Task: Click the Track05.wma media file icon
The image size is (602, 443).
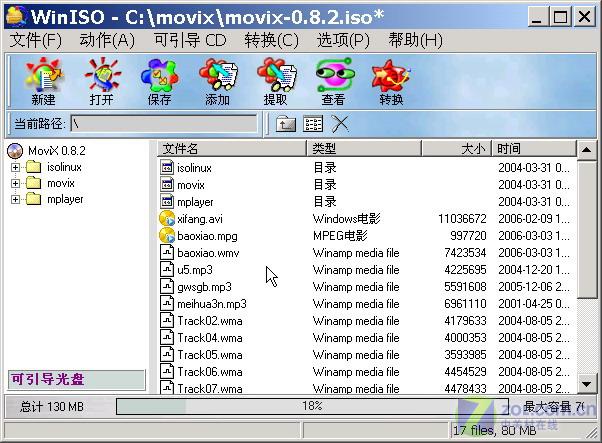Action: [x=167, y=355]
